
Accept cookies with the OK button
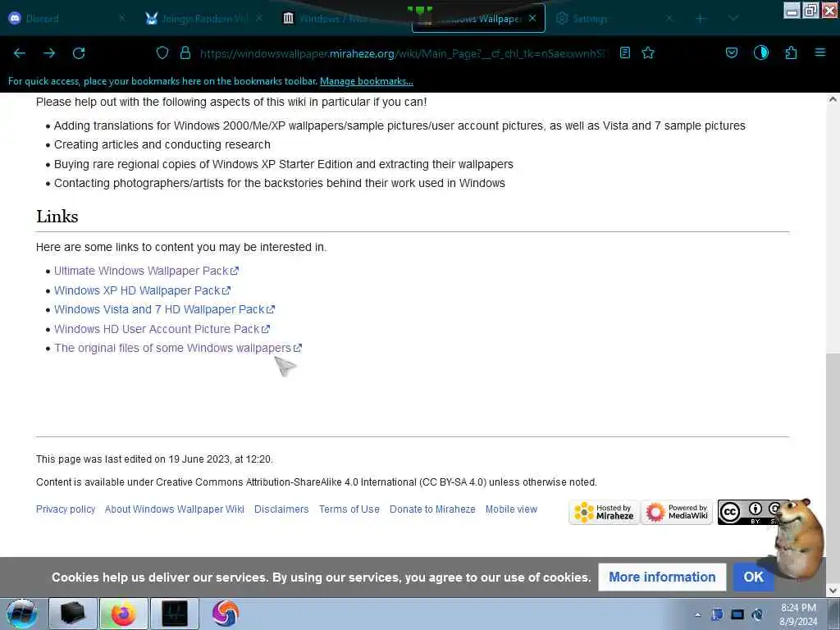[753, 577]
